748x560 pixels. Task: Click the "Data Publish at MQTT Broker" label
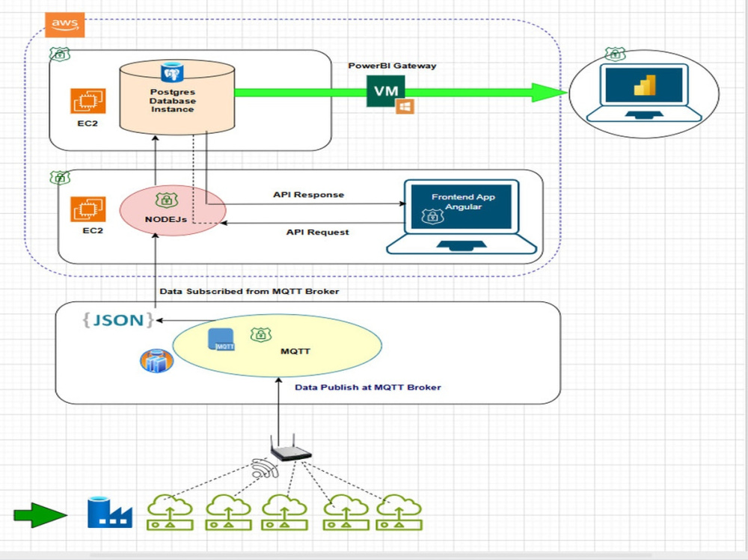(368, 387)
